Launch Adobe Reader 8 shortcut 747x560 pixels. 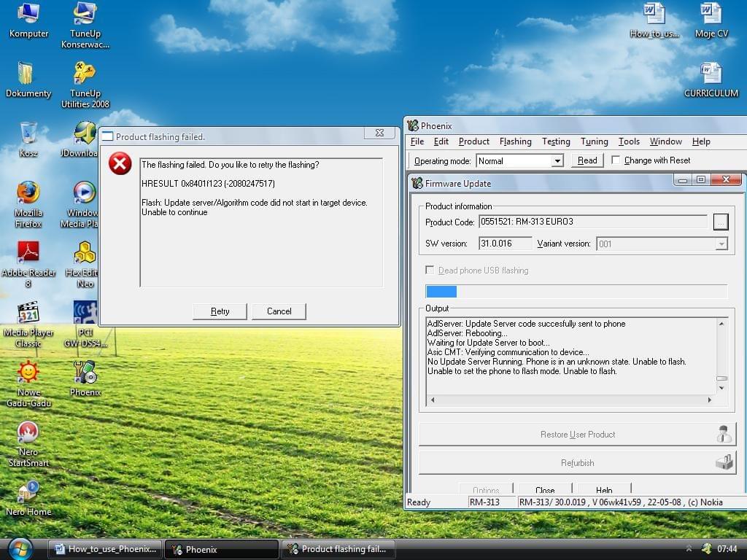pos(28,264)
